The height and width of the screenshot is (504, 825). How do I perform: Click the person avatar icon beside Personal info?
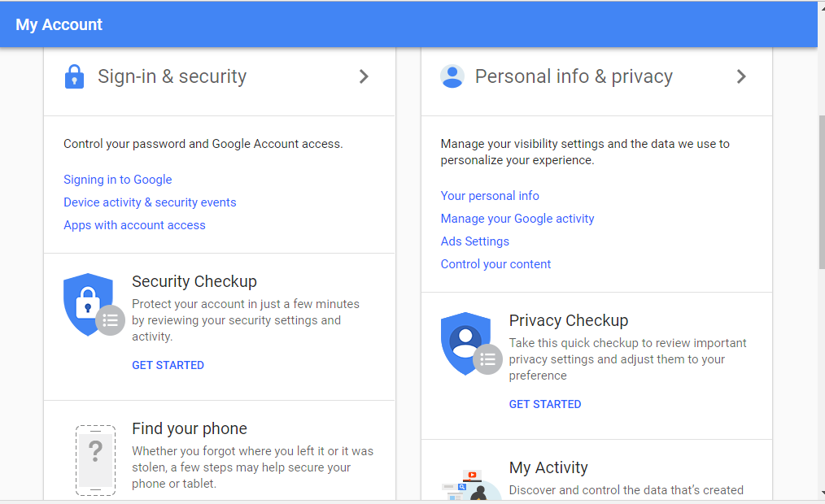[452, 76]
